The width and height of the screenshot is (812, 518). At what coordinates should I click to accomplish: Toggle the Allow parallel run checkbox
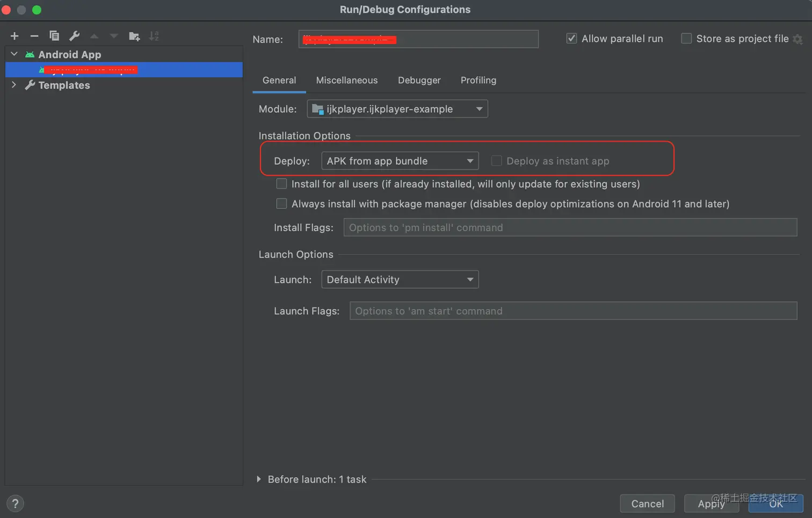571,39
